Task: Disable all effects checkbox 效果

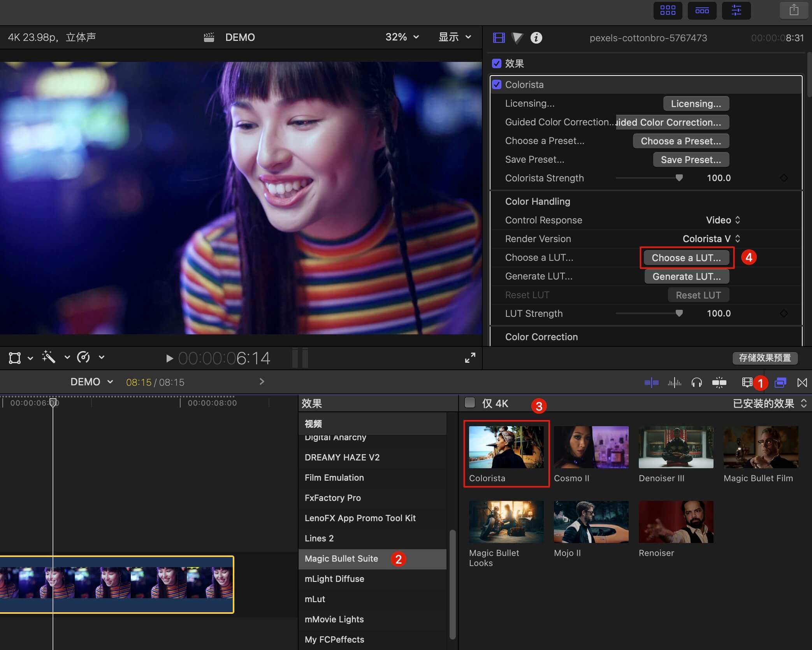Action: 496,63
